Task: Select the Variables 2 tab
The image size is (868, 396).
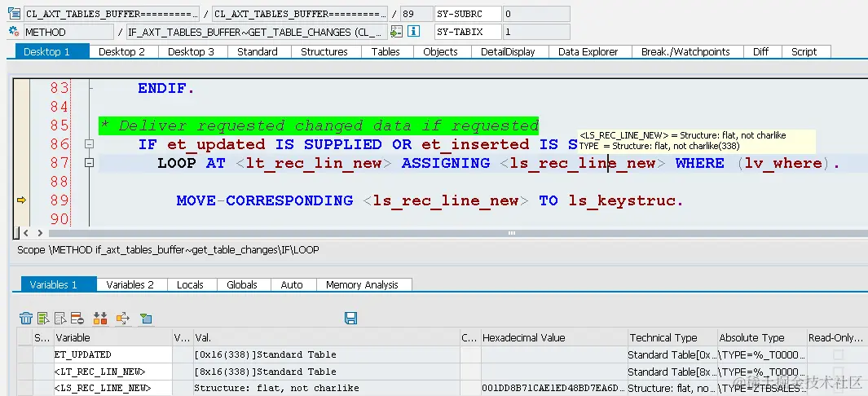Action: coord(130,285)
